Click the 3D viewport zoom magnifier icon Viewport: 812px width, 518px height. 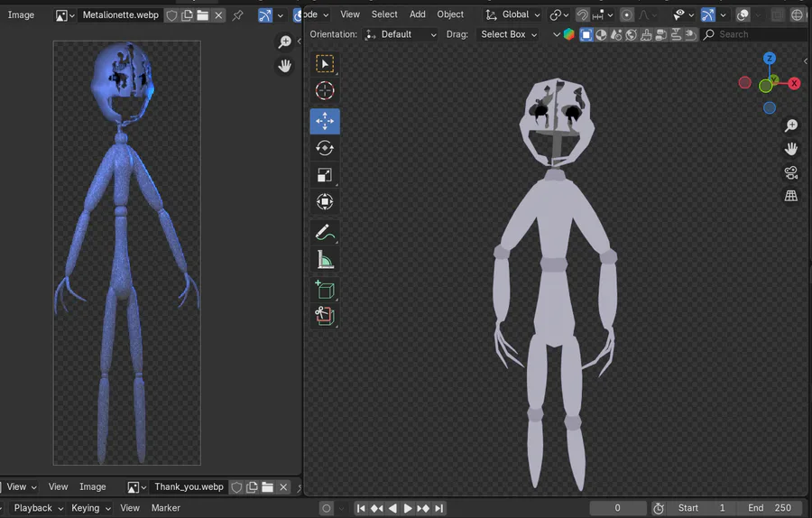[x=790, y=125]
